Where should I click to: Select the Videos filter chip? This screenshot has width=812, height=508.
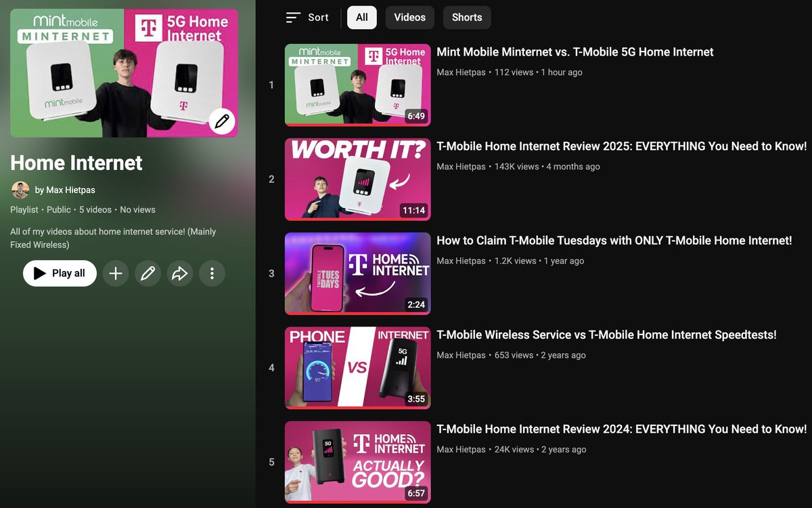pos(410,18)
